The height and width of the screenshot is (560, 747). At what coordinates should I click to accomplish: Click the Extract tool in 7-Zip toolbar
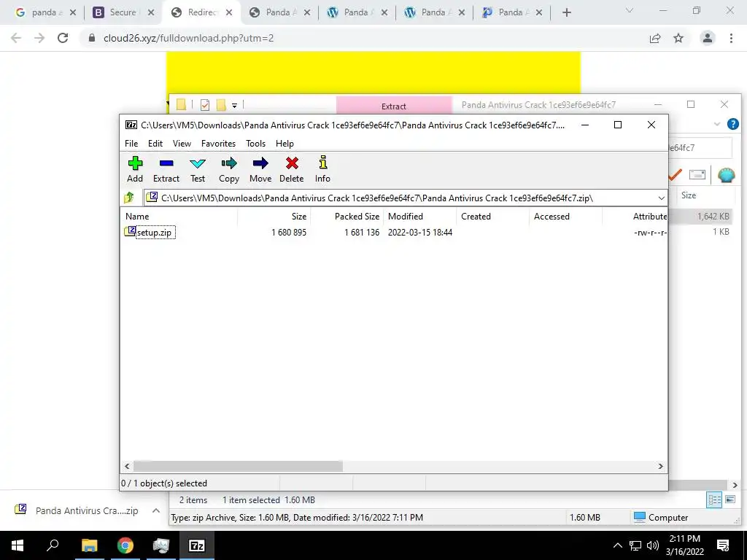166,169
